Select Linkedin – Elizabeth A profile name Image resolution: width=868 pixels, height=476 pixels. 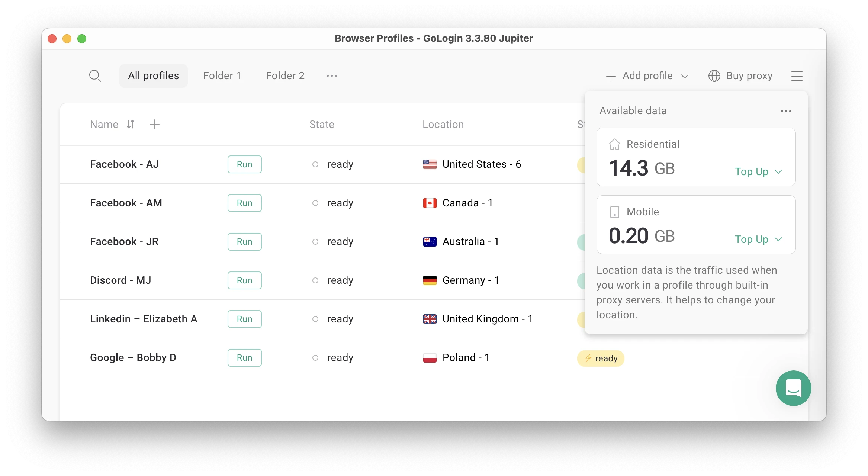[144, 319]
